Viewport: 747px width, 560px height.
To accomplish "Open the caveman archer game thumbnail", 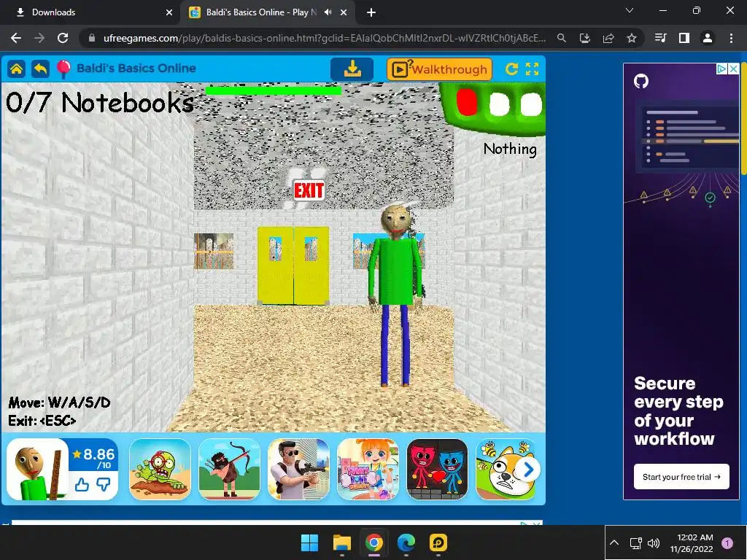I will point(229,470).
